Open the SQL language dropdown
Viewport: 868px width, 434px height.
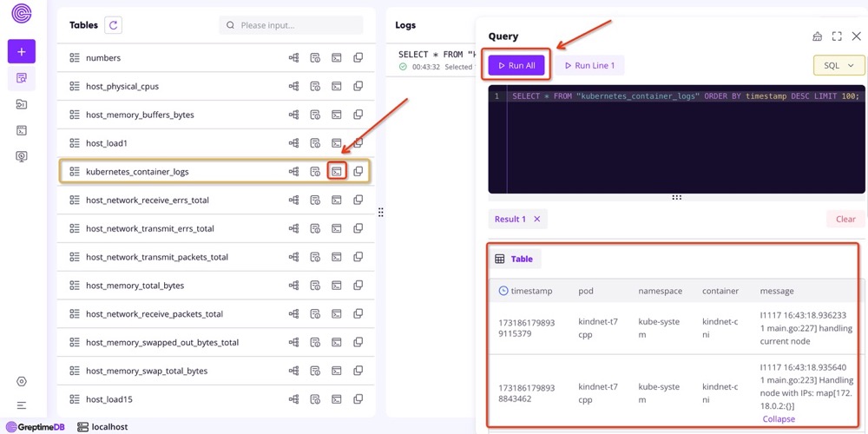(838, 65)
